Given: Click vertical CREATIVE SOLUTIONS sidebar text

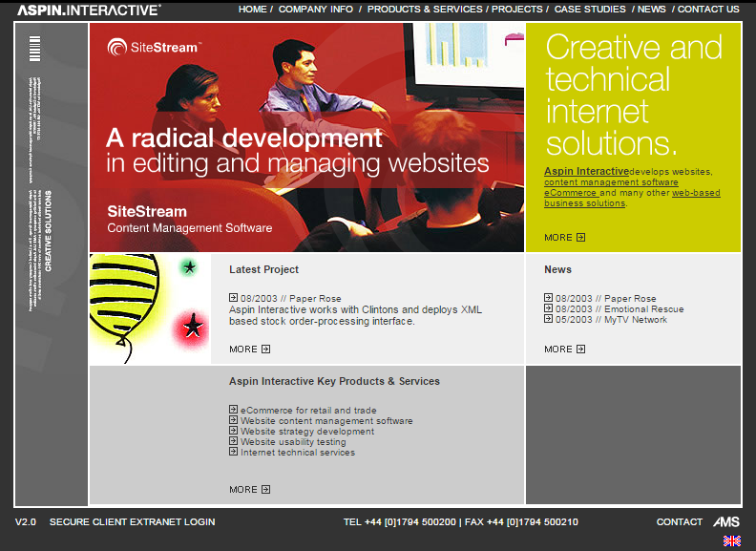Looking at the screenshot, I should (49, 231).
